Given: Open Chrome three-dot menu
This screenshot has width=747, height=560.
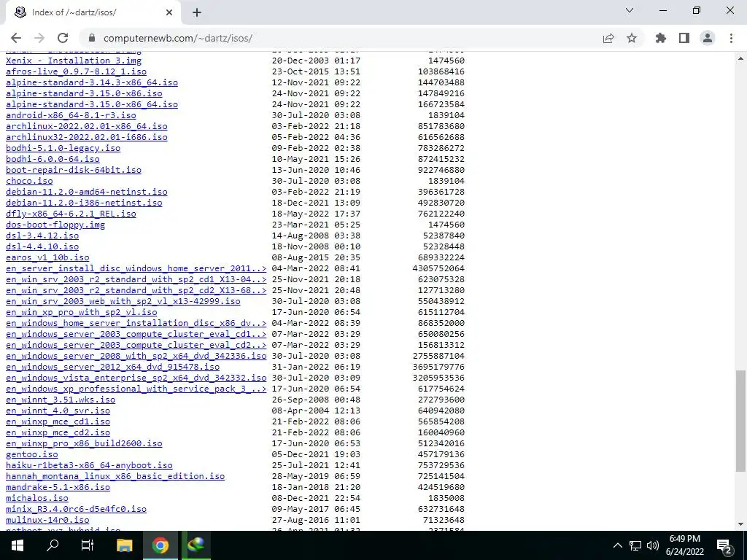Looking at the screenshot, I should 731,38.
